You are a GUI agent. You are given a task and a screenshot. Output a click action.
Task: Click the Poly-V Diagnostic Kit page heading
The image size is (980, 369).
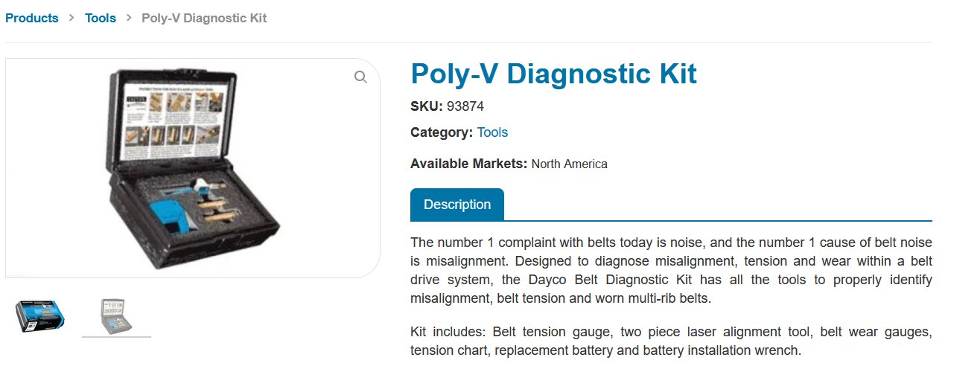point(553,74)
